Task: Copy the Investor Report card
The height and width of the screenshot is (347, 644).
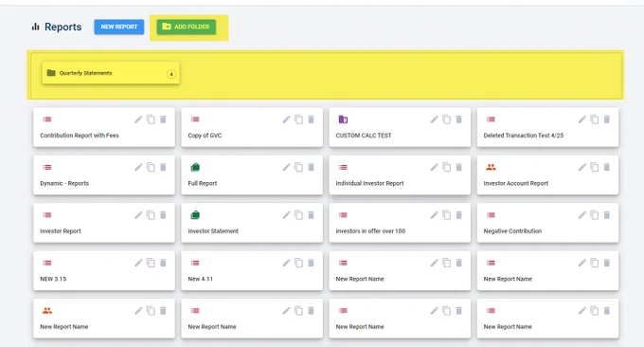Action: 151,215
